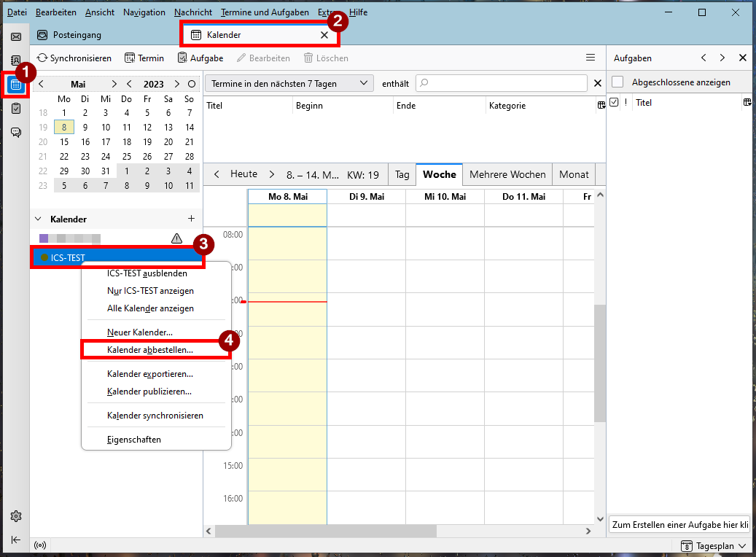This screenshot has width=756, height=557.
Task: Choose Alle Kalender anzeigen
Action: pyautogui.click(x=156, y=308)
